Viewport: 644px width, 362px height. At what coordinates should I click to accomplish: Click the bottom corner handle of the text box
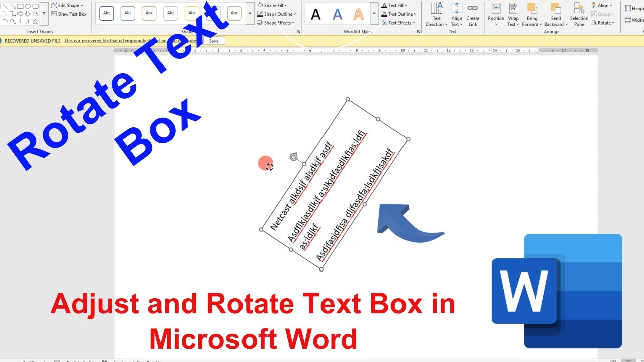click(321, 269)
